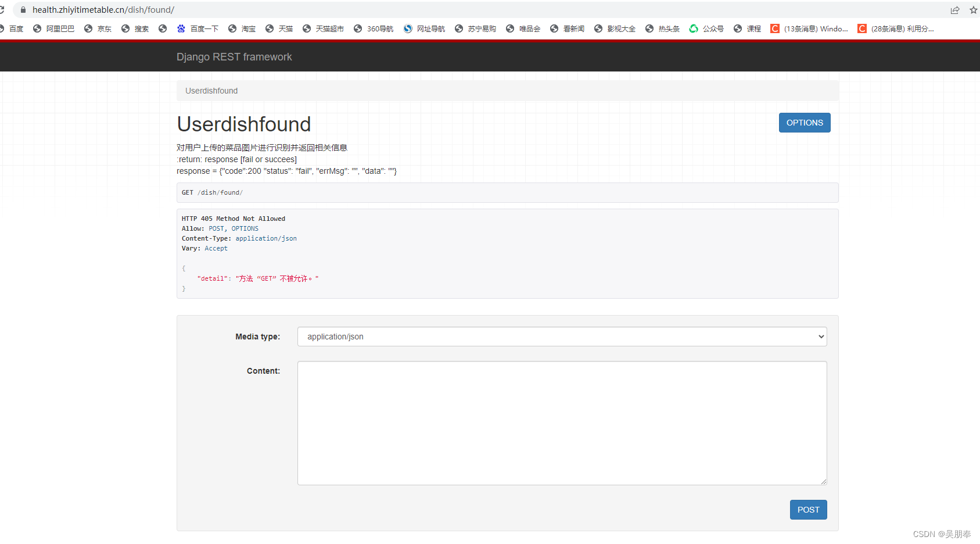The width and height of the screenshot is (980, 544).
Task: Open the 360导航 bookmark
Action: point(374,28)
